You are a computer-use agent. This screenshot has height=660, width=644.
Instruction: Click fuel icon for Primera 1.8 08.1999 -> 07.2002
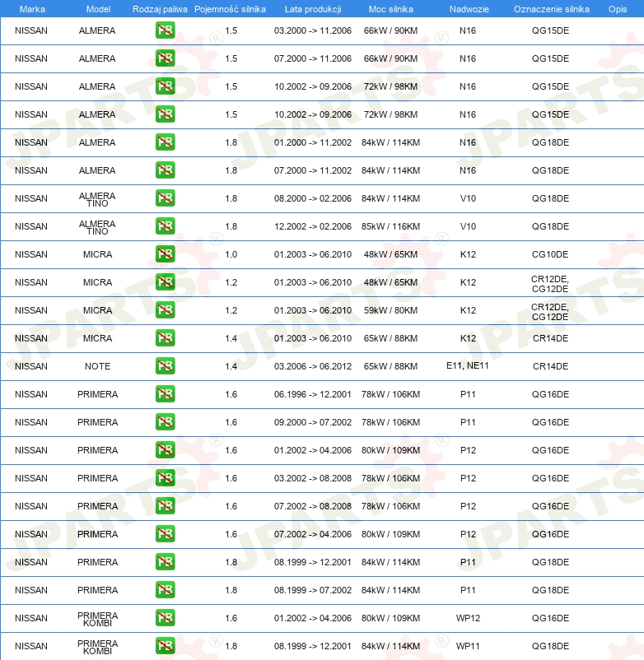165,590
